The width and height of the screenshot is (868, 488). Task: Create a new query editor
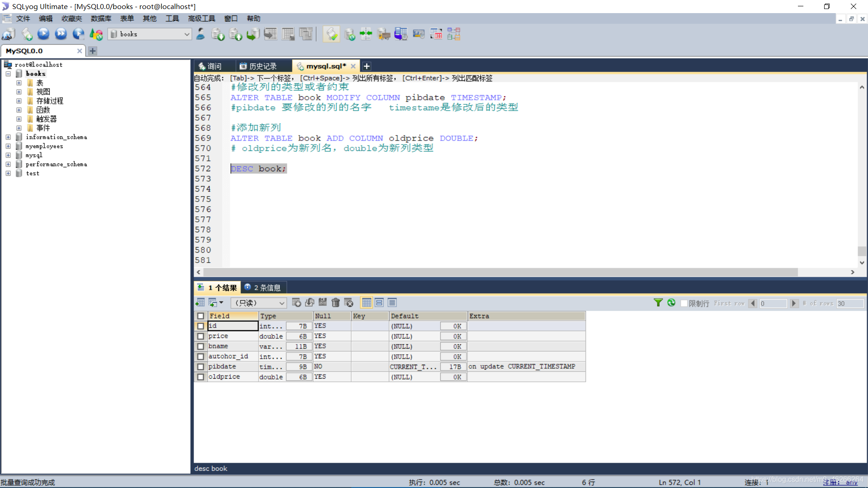(x=27, y=34)
